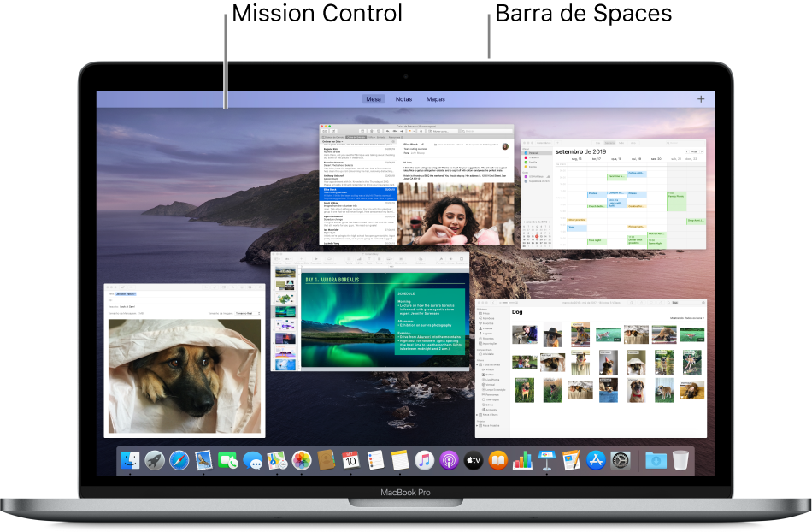This screenshot has height=532, width=812.
Task: Click the Photos thumbnail zoom slider
Action: pyautogui.click(x=509, y=303)
